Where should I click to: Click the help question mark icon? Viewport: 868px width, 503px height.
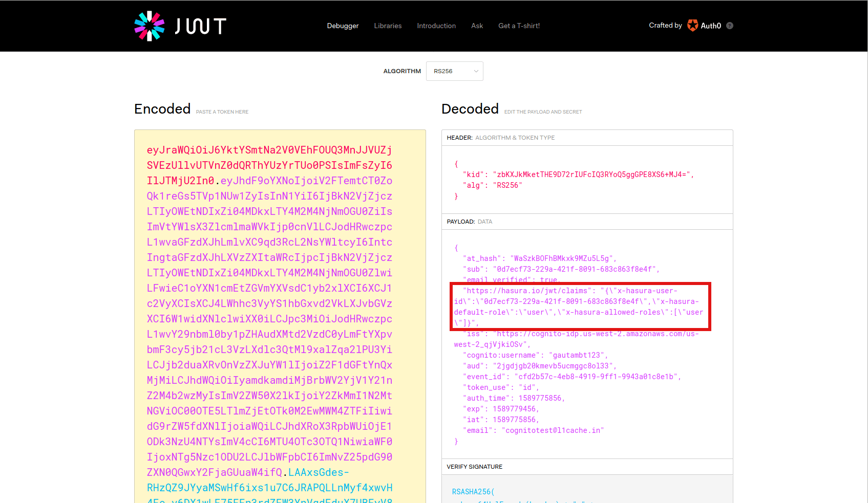[x=730, y=26]
